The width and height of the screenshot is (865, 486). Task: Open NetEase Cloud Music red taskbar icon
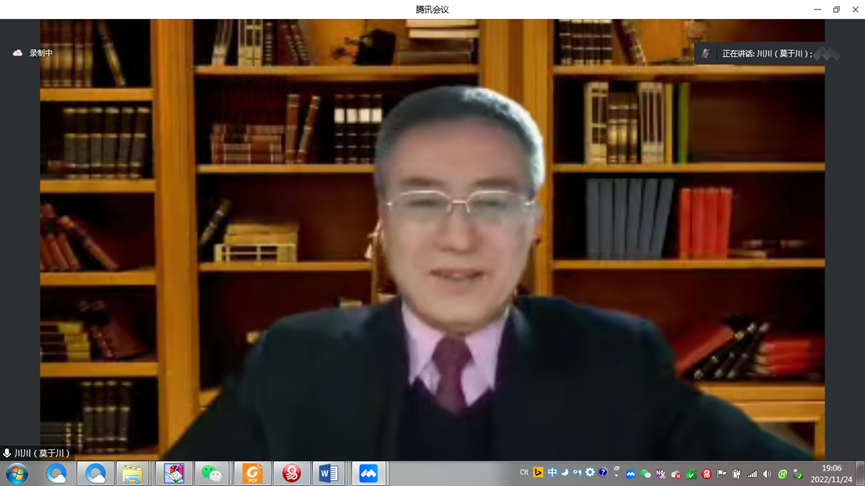[291, 474]
